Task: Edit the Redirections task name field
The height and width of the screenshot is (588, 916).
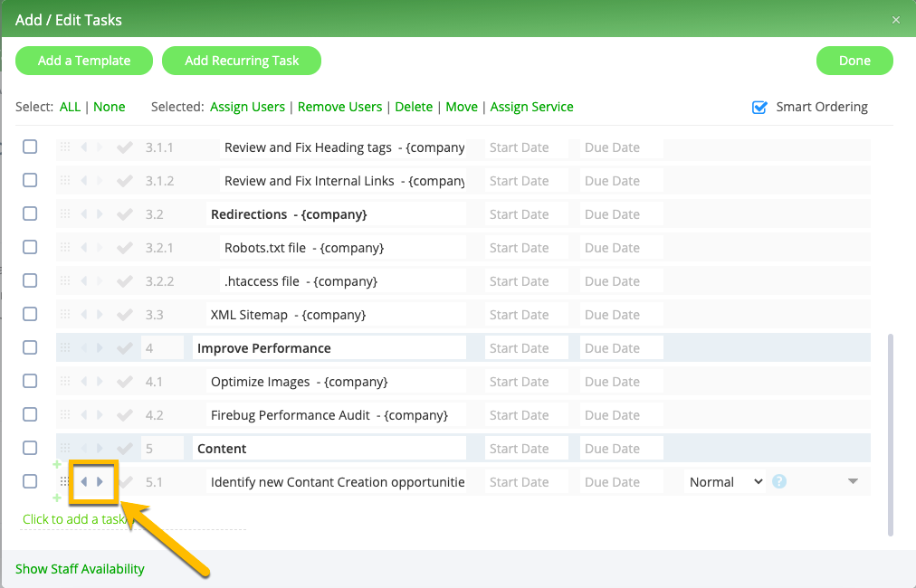Action: point(336,214)
